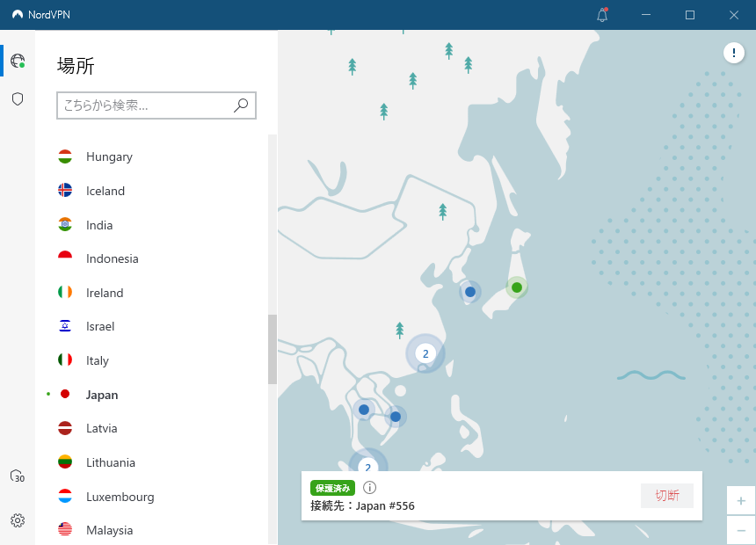Click the Indonesia flag icon
Viewport: 756px width, 545px height.
coord(65,258)
